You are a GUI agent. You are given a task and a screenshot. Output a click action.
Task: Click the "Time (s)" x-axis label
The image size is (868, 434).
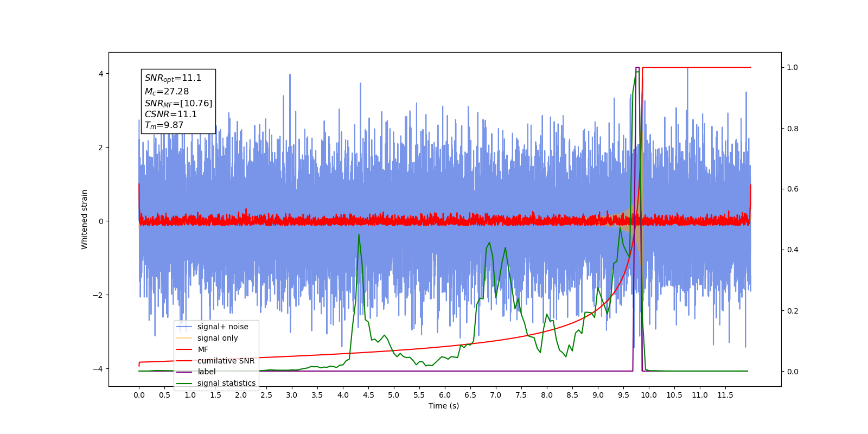[444, 406]
